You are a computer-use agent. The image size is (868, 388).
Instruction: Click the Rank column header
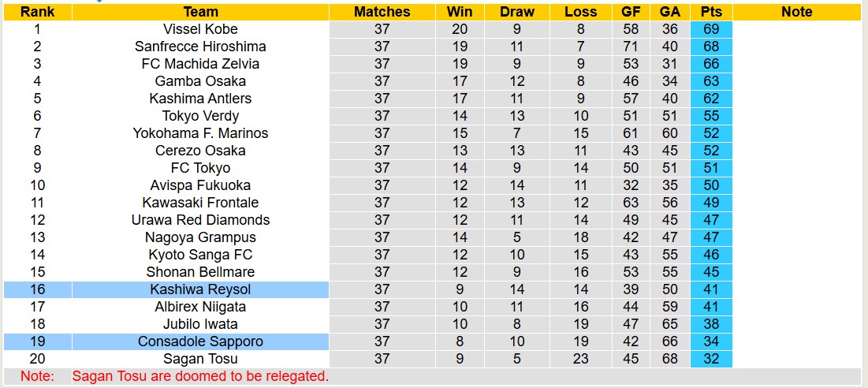[x=37, y=12]
